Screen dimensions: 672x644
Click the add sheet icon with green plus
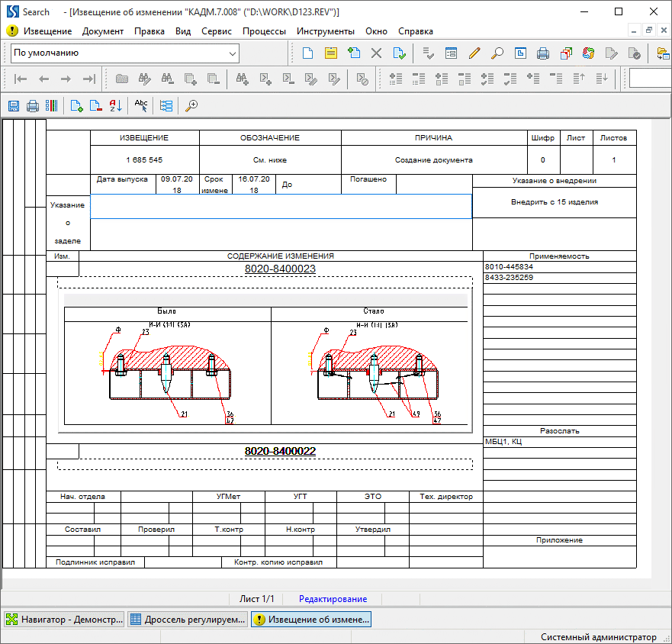76,106
